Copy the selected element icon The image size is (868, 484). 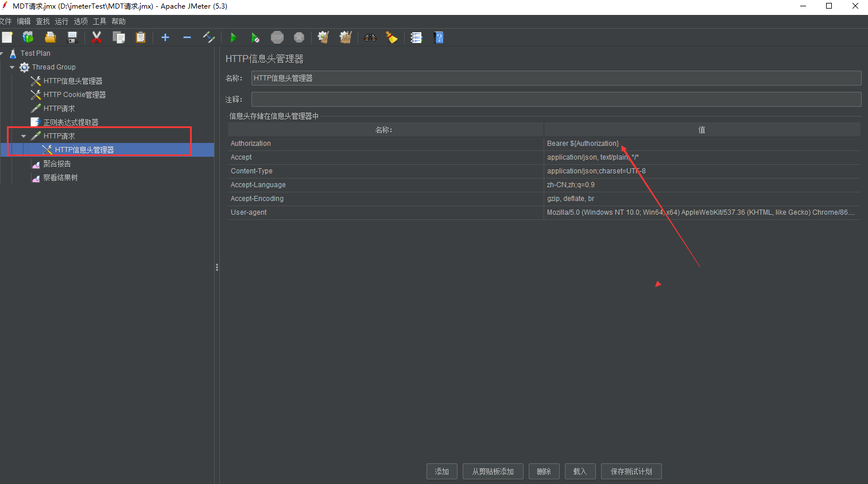119,37
